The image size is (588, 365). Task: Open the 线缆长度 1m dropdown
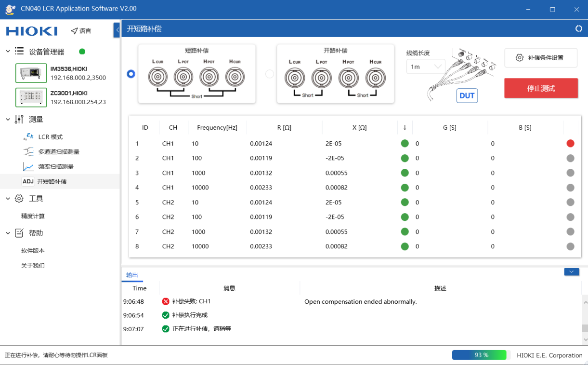pyautogui.click(x=426, y=67)
